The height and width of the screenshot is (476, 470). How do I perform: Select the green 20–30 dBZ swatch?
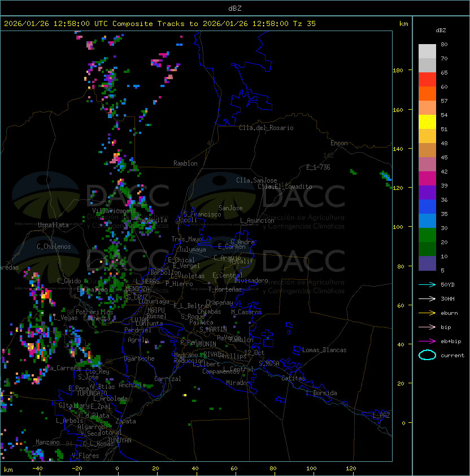tap(427, 235)
